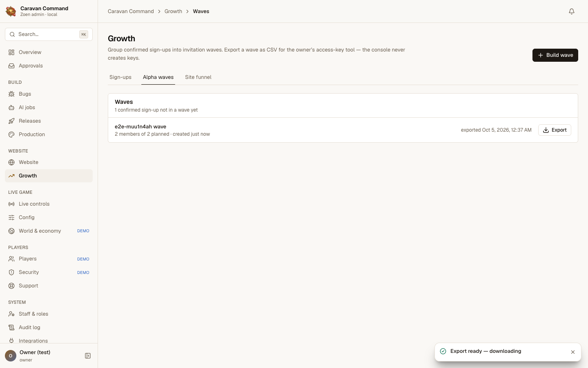
Task: Open Config sliders icon
Action: 11,218
